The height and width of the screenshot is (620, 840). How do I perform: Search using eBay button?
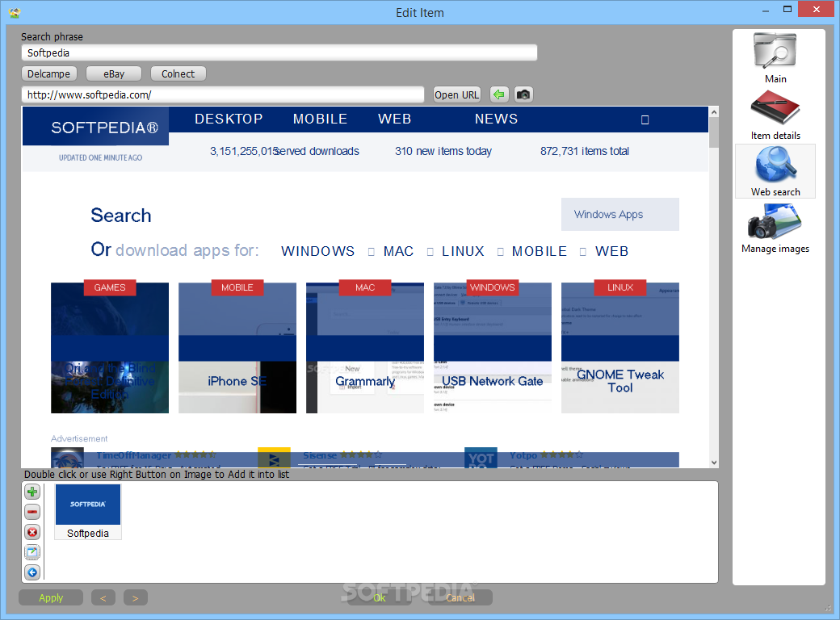(x=114, y=74)
